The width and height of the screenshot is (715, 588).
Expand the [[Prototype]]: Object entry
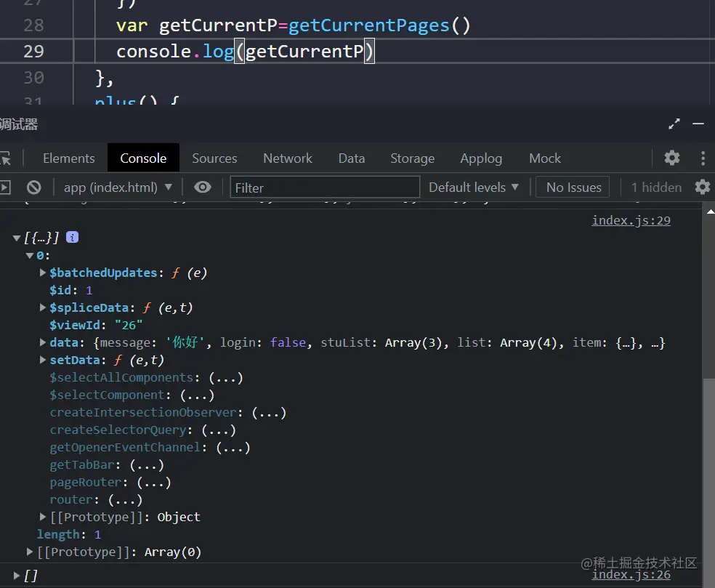coord(42,516)
